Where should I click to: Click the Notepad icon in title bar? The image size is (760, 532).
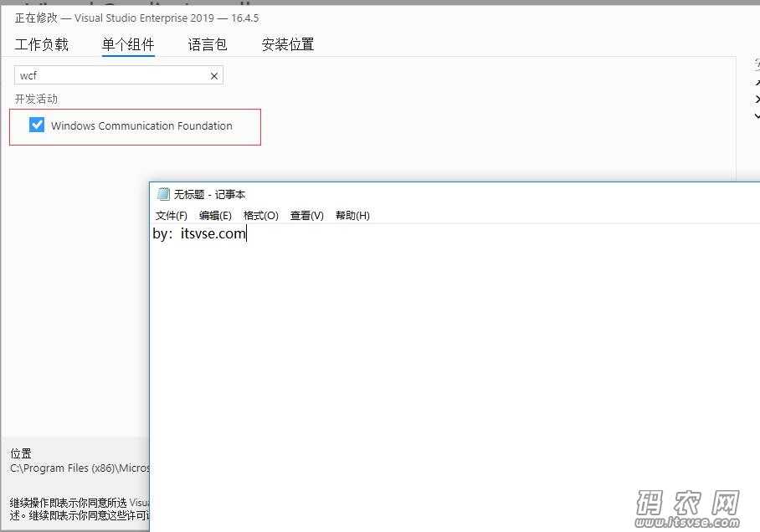(x=163, y=194)
